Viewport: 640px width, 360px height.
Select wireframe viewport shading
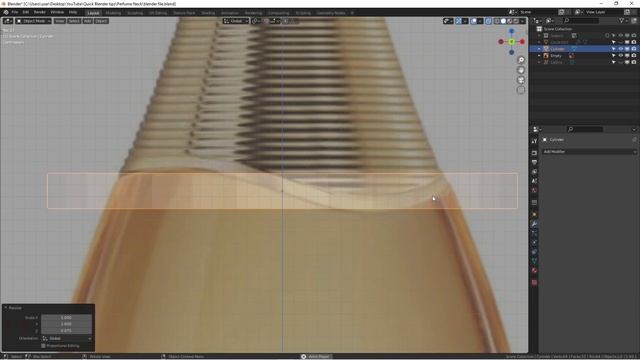tap(497, 21)
